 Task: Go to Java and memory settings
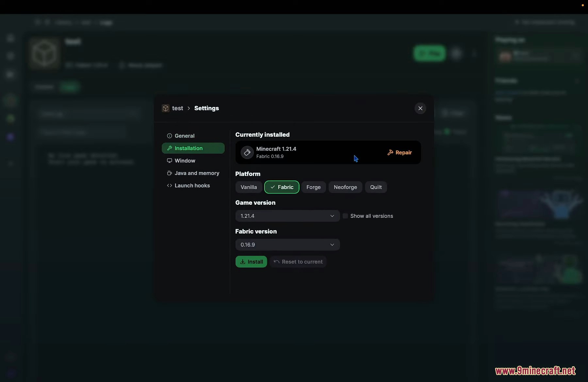193,173
